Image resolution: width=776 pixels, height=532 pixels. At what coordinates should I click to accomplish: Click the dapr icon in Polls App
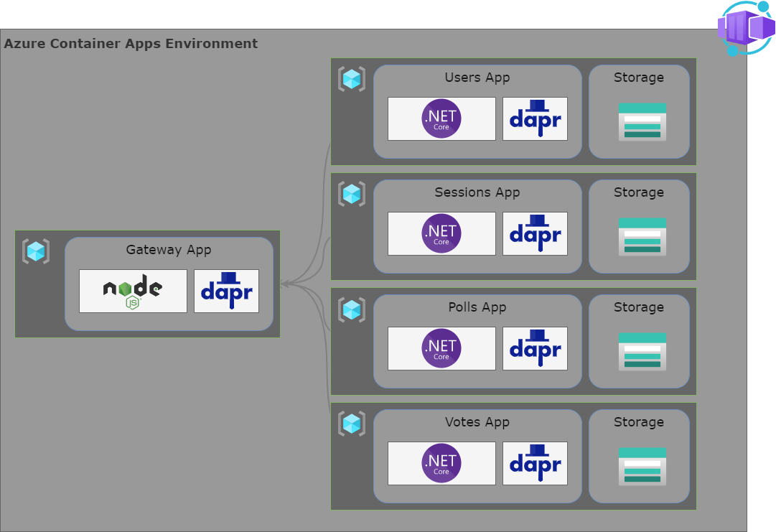(535, 348)
